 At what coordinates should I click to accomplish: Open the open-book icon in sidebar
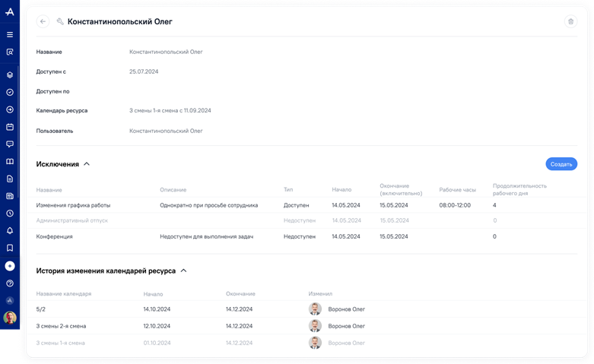[x=10, y=162]
